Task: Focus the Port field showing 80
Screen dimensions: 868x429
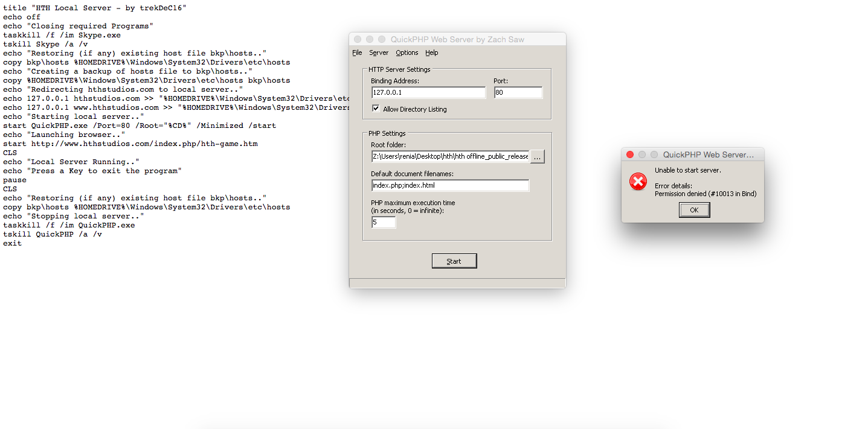Action: pyautogui.click(x=518, y=92)
